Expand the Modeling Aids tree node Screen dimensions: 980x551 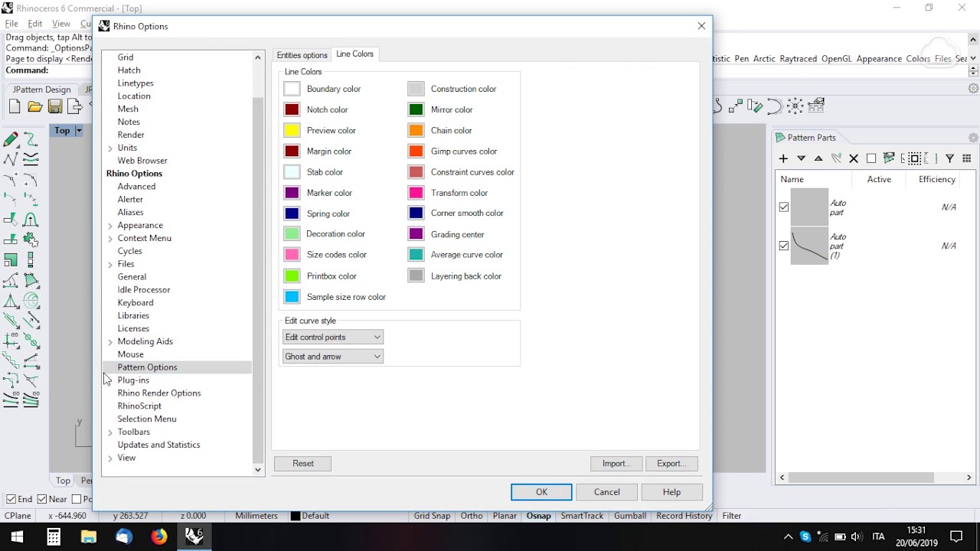(x=110, y=342)
